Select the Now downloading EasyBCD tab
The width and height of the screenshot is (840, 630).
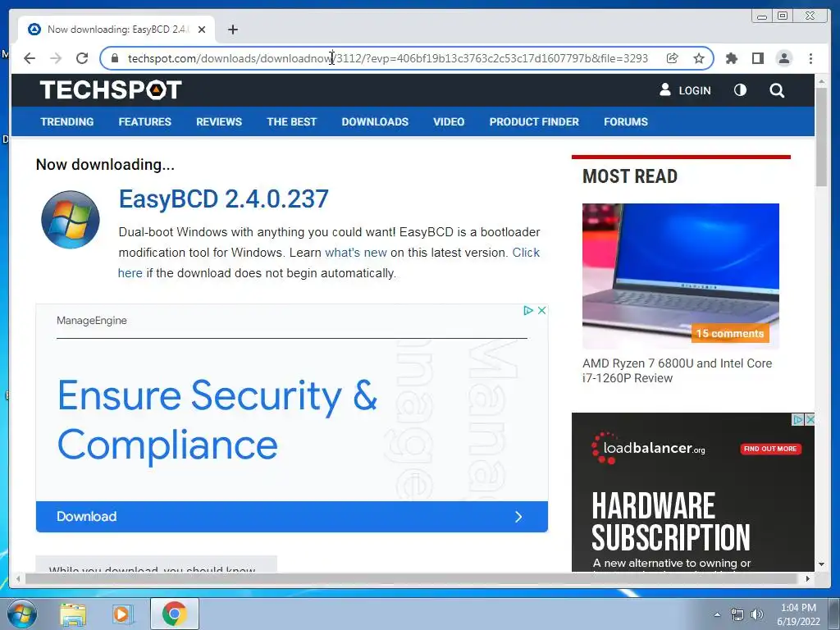(x=116, y=30)
